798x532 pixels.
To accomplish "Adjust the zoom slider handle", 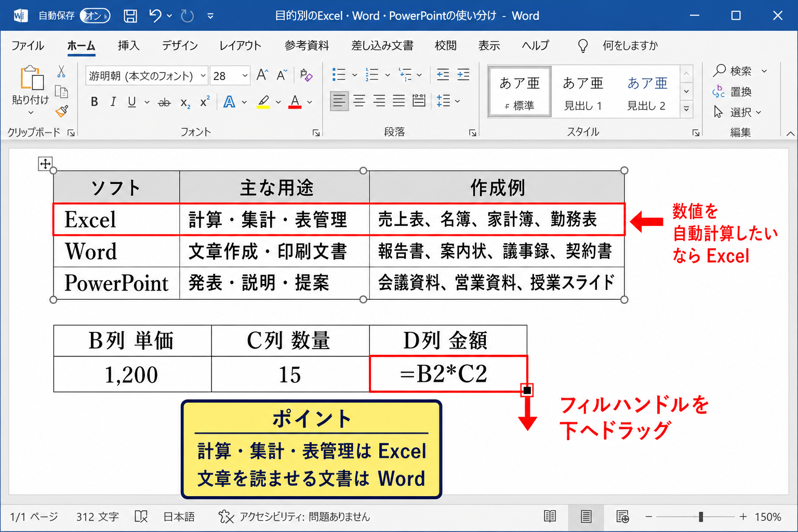I will (701, 516).
